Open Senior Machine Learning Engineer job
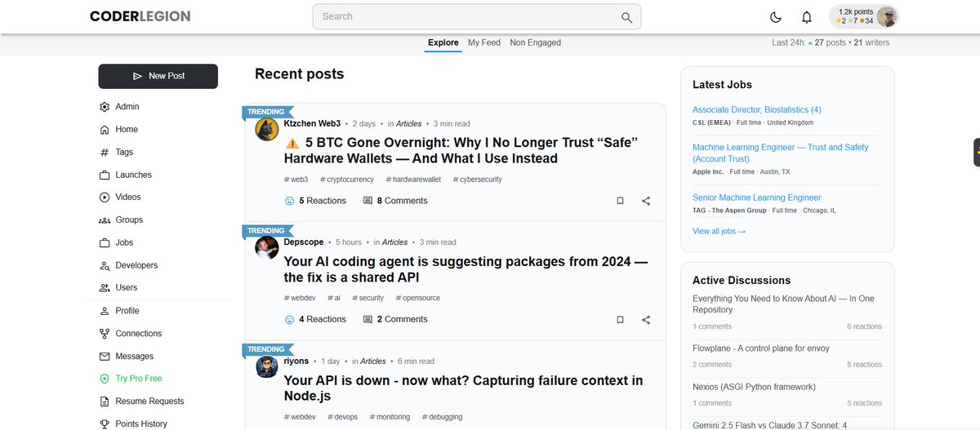Image resolution: width=980 pixels, height=430 pixels. [x=756, y=197]
